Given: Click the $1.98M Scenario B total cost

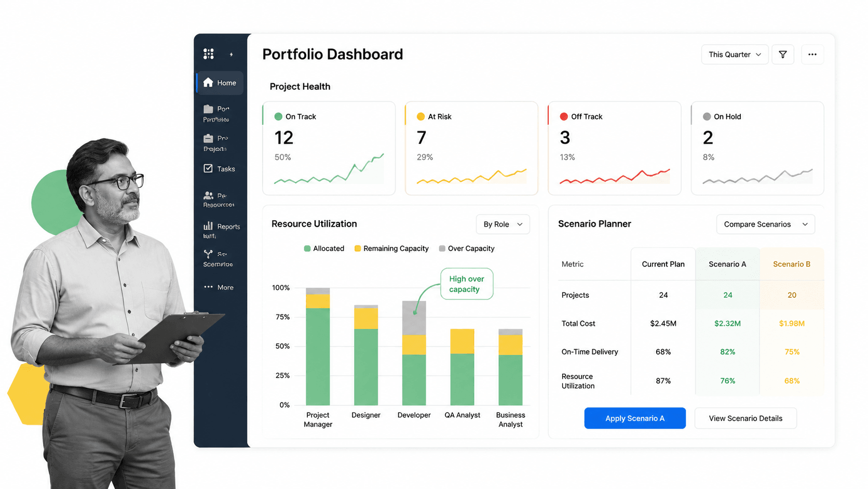Looking at the screenshot, I should point(792,323).
